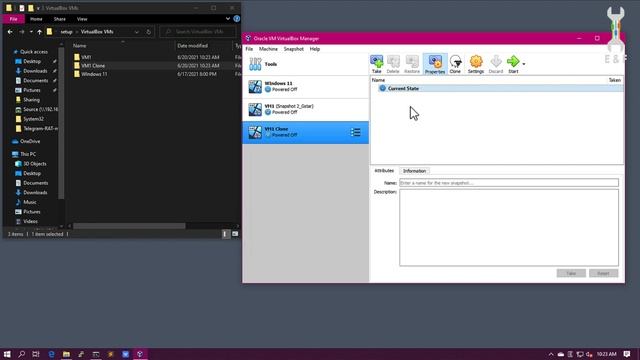
Task: Click the snapshot Name input field
Action: 509,183
